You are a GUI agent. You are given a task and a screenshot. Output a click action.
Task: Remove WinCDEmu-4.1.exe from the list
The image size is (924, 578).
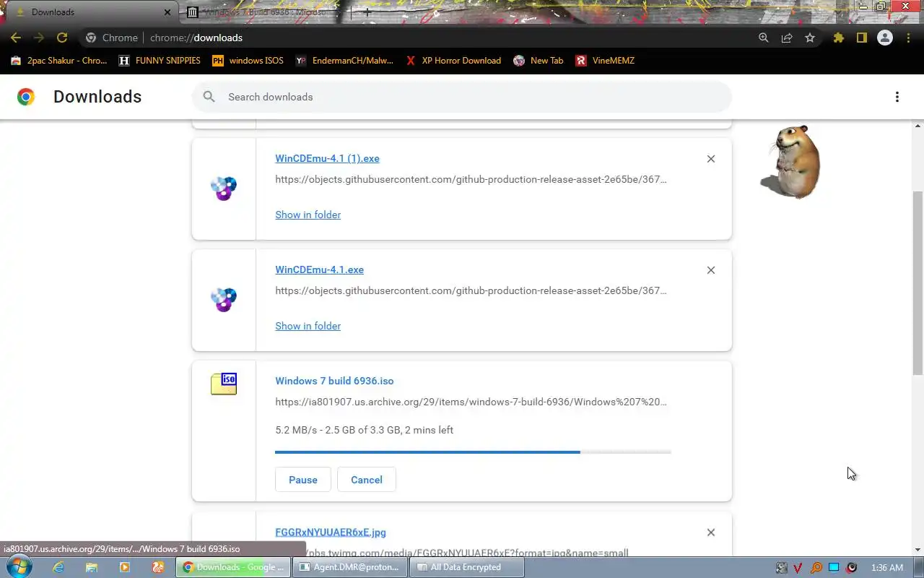(x=711, y=270)
